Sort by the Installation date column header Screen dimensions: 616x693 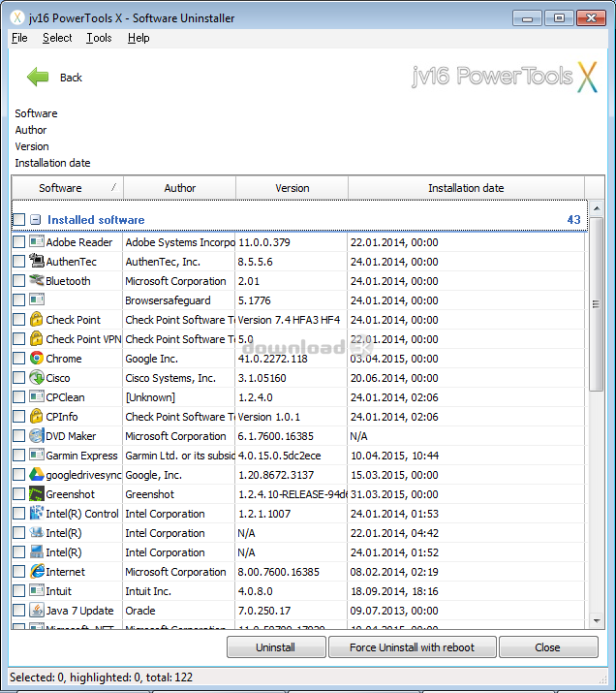click(466, 188)
